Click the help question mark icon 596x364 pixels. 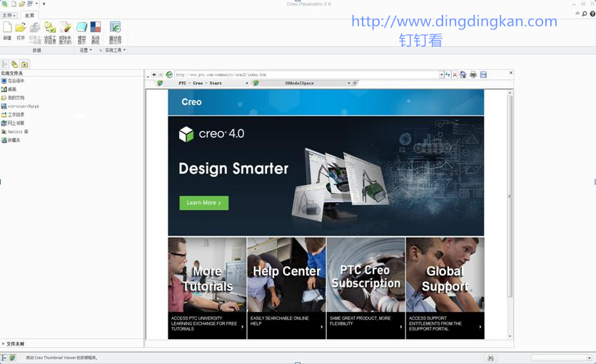pos(592,14)
